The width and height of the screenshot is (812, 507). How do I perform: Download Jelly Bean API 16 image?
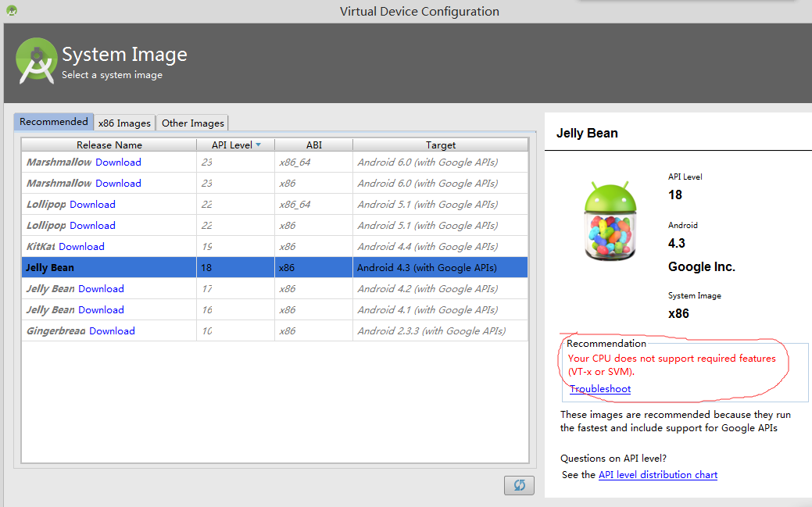101,310
